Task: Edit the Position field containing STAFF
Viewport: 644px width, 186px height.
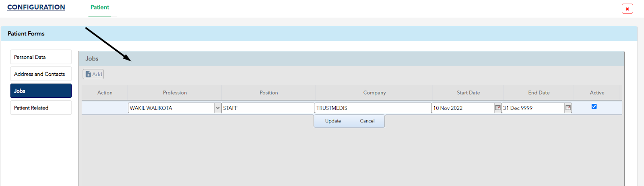Action: (x=268, y=108)
